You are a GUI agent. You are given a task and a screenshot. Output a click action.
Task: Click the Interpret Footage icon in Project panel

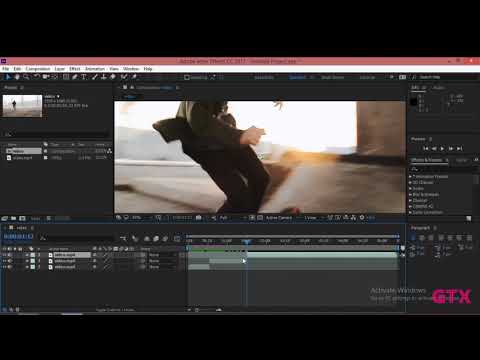5,218
